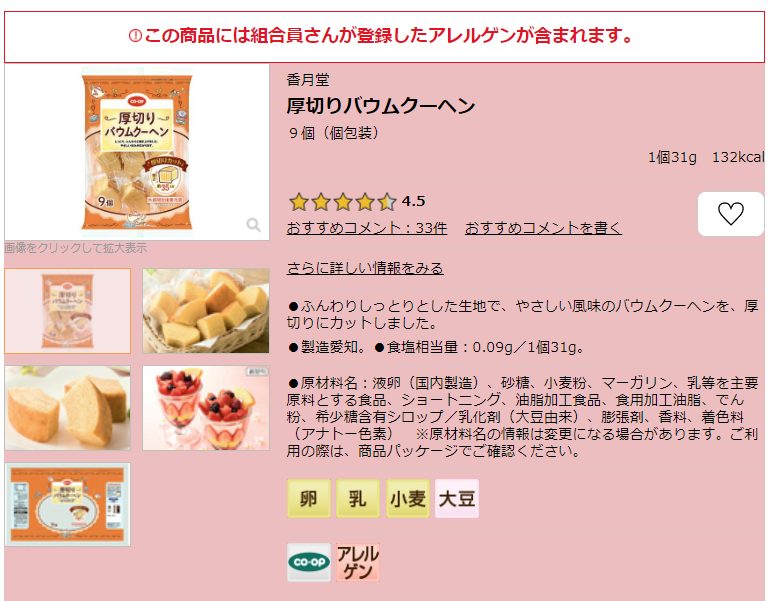The height and width of the screenshot is (601, 768).
Task: Click the green CO-OP brand icon
Action: [x=309, y=562]
